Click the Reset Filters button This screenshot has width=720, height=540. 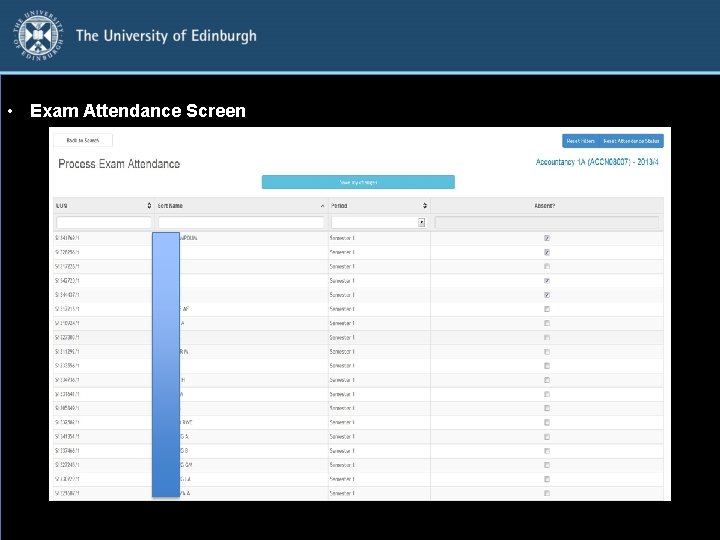(580, 141)
